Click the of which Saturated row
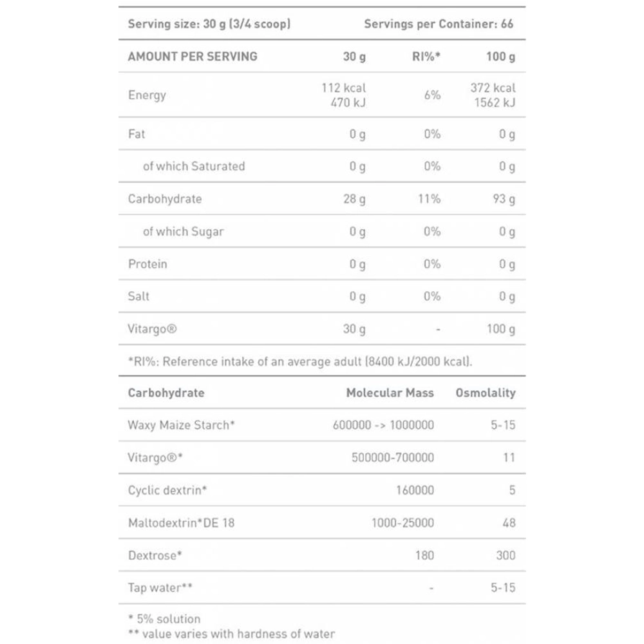The height and width of the screenshot is (644, 644). [322, 166]
